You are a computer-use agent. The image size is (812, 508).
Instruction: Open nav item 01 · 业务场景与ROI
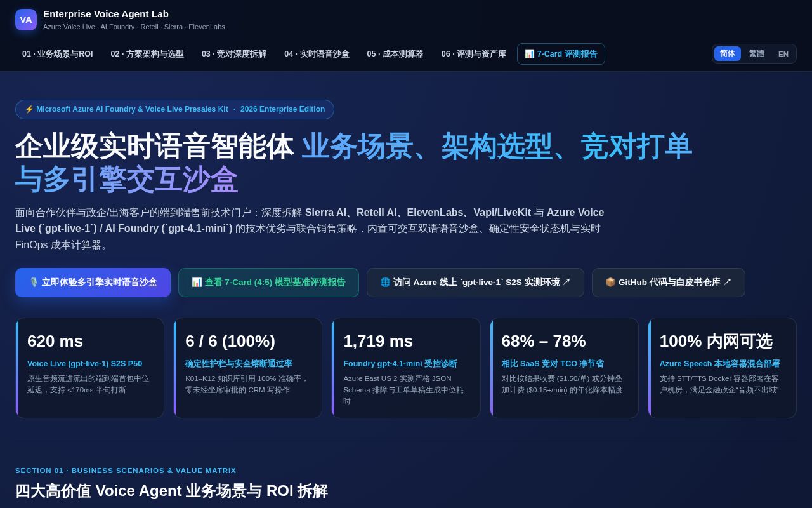[x=58, y=54]
